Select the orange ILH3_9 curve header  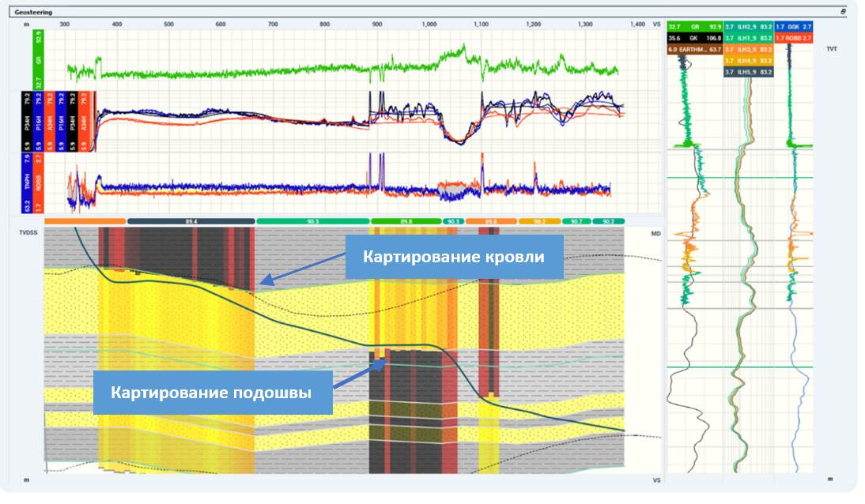pyautogui.click(x=748, y=50)
